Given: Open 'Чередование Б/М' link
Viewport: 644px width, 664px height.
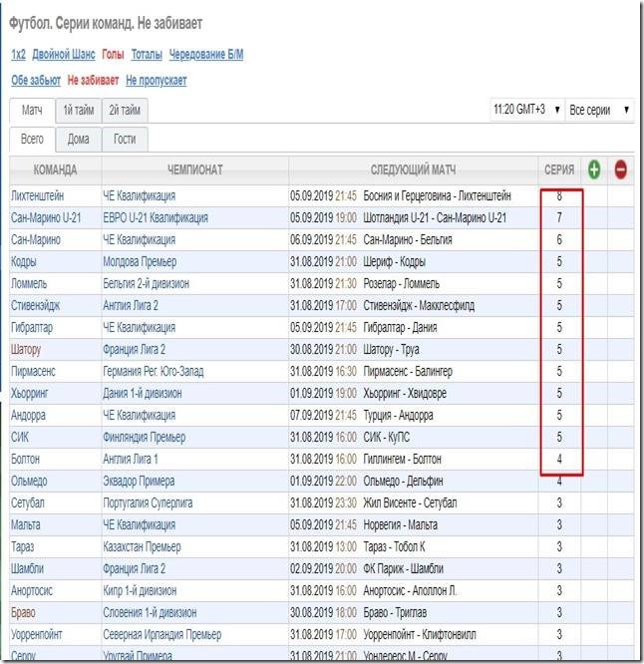Looking at the screenshot, I should coord(206,55).
